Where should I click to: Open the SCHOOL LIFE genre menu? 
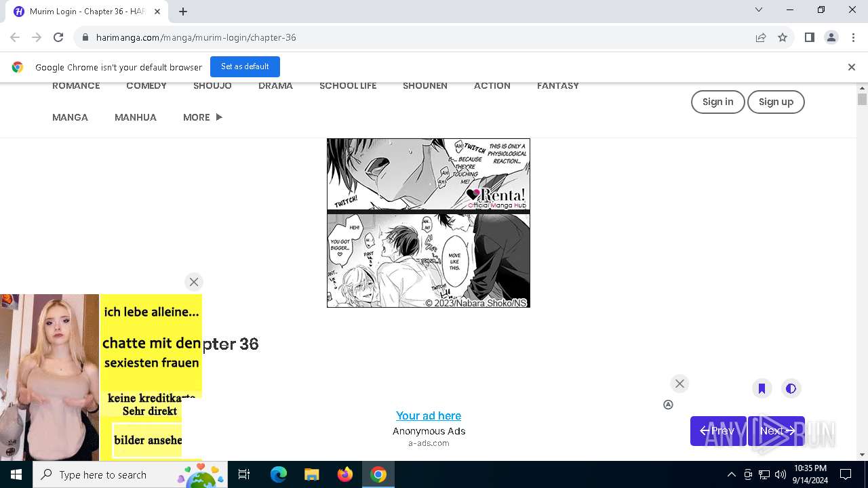point(348,85)
